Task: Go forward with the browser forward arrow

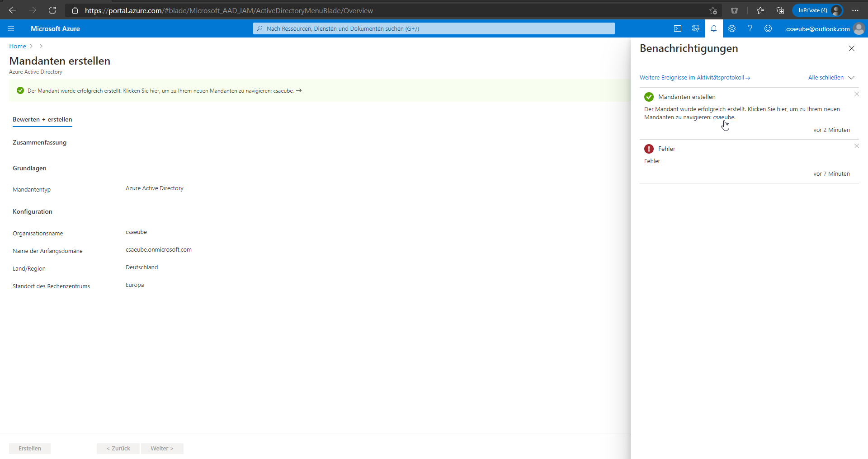Action: pyautogui.click(x=33, y=10)
